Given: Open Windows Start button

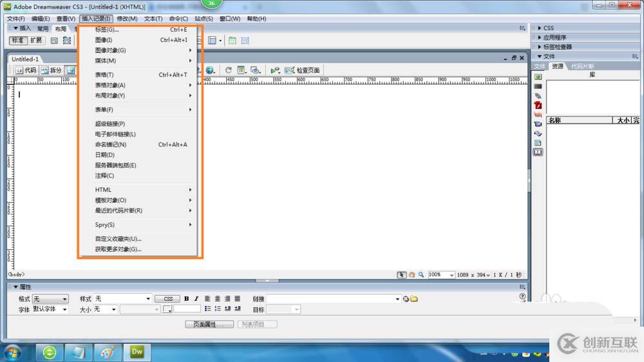Looking at the screenshot, I should coord(12,352).
